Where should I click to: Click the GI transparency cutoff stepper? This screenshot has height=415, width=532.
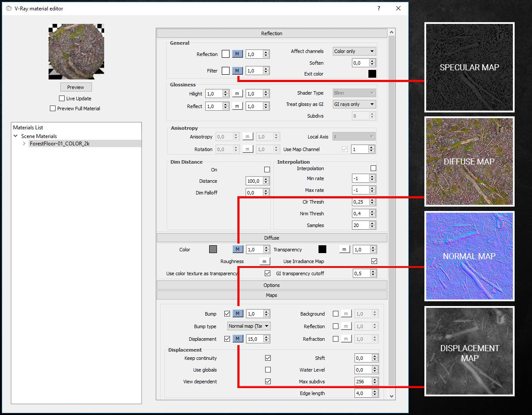point(373,273)
